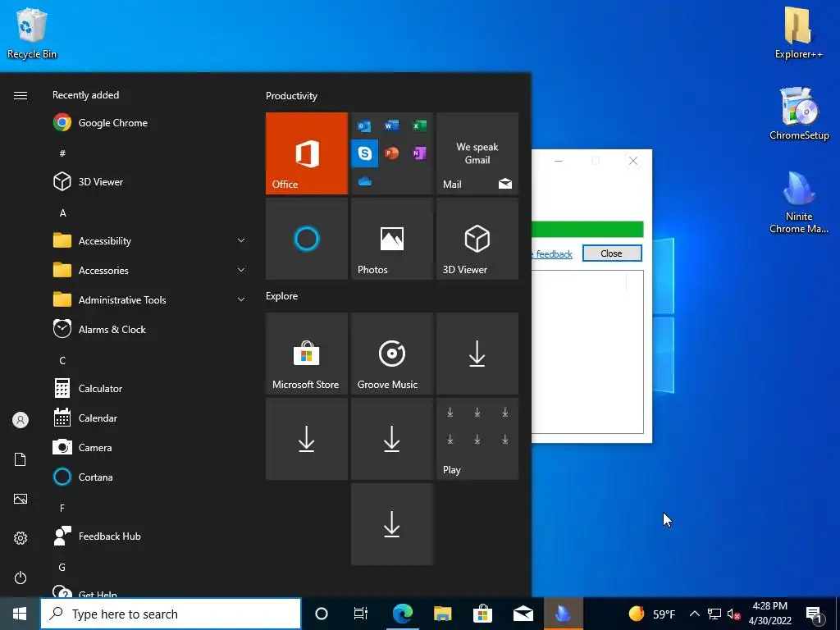Click the G section header

[62, 567]
